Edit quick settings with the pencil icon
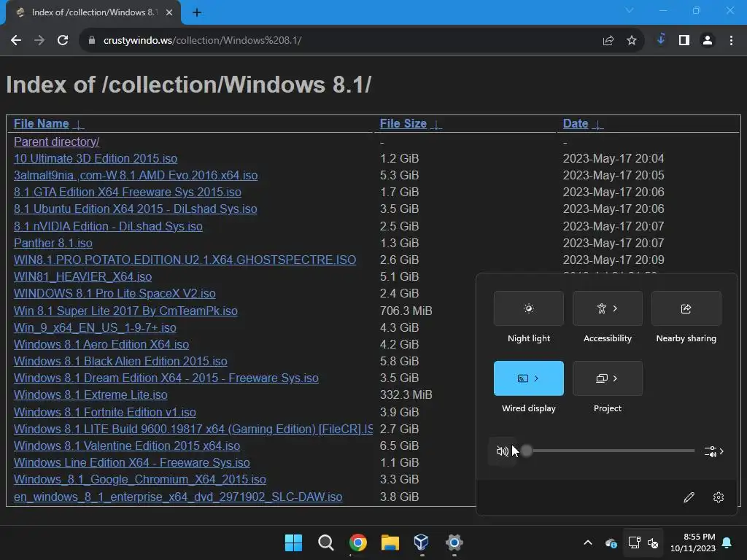 689,497
